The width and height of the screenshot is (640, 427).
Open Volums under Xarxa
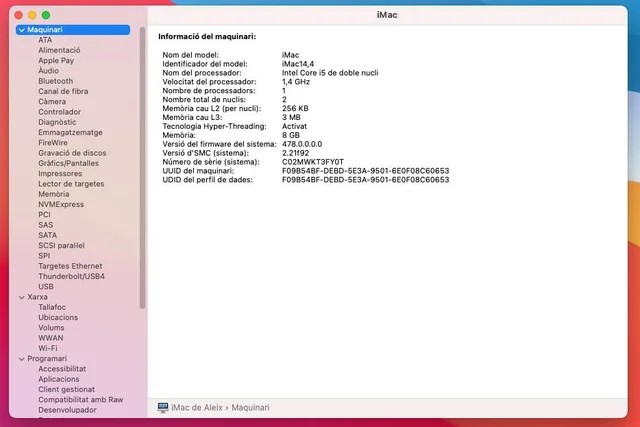click(x=51, y=328)
